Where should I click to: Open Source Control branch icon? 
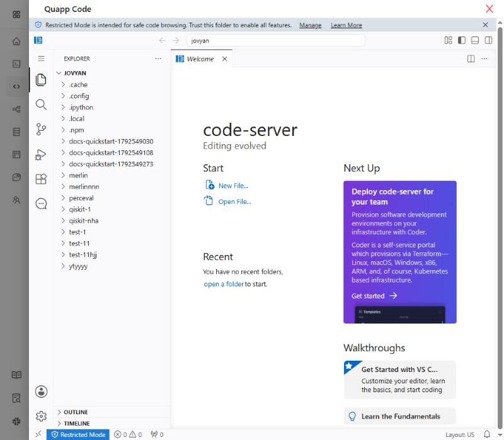[41, 130]
